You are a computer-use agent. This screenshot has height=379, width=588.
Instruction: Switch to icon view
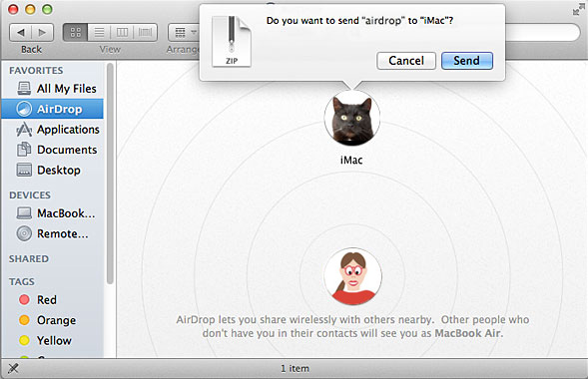[x=76, y=33]
